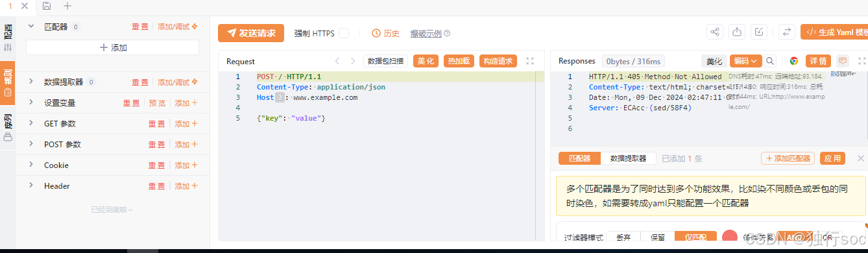Image resolution: width=868 pixels, height=253 pixels.
Task: Click the 详情 button
Action: pos(818,61)
